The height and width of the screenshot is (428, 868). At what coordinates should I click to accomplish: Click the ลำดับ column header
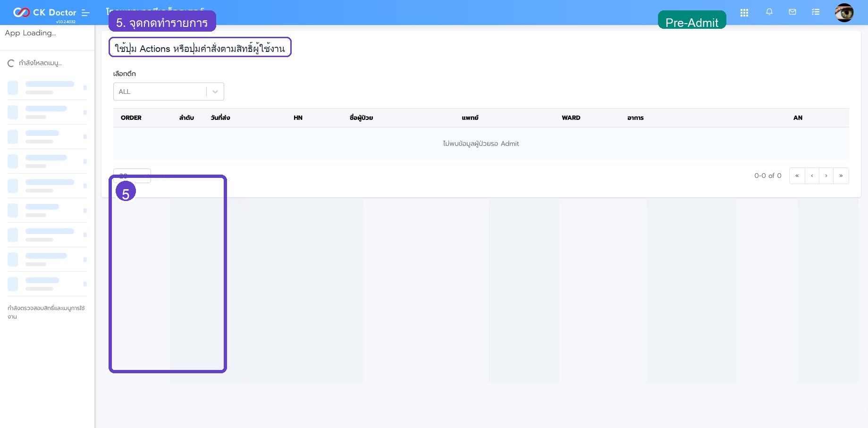click(x=186, y=118)
